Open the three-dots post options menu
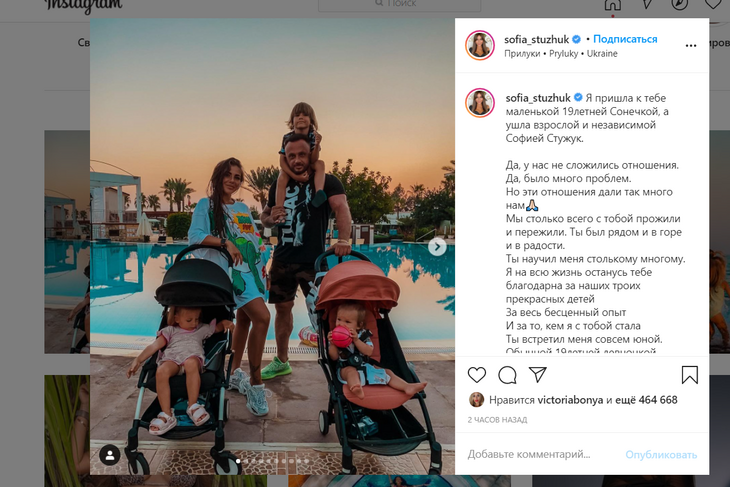The image size is (730, 487). point(691,46)
